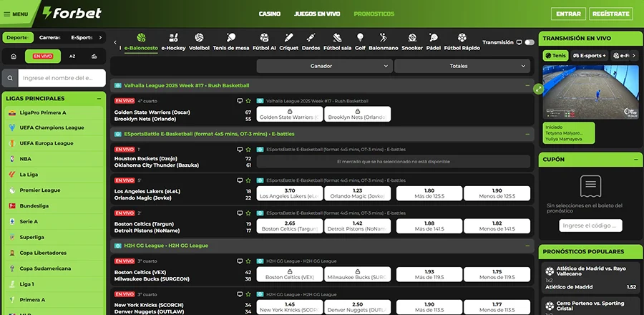Expand the live video with green arrow icon
This screenshot has height=315, width=644.
538,89
